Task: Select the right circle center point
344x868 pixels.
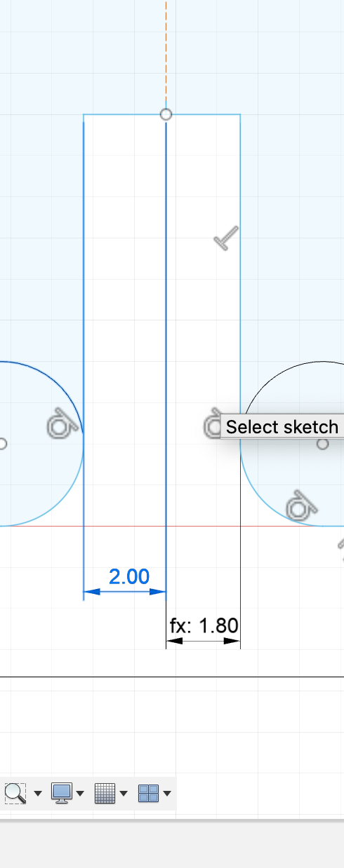Action: [323, 444]
